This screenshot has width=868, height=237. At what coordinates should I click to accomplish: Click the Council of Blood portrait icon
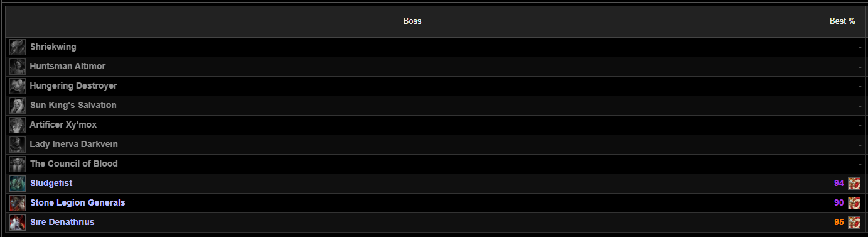pos(18,164)
